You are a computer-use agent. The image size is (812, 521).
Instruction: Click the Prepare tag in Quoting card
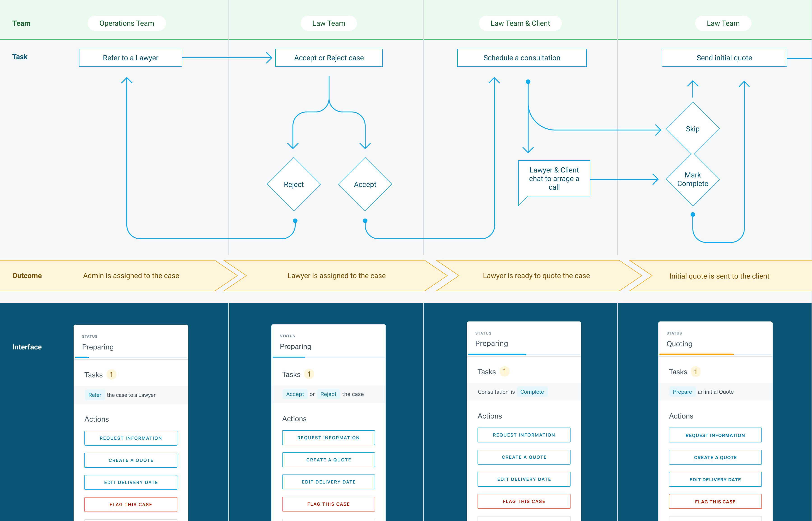pos(682,392)
